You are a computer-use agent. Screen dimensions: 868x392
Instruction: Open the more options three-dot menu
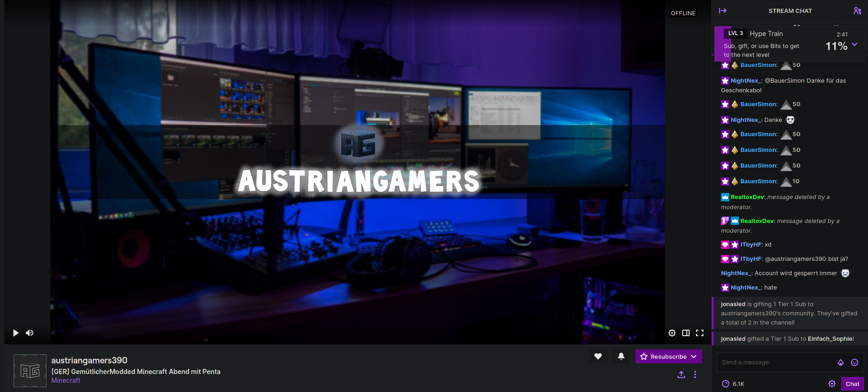coord(695,374)
